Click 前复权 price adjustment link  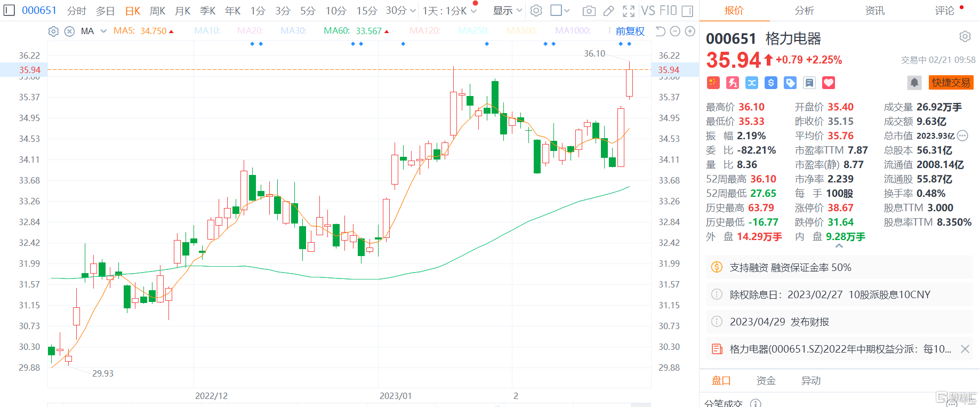click(630, 31)
